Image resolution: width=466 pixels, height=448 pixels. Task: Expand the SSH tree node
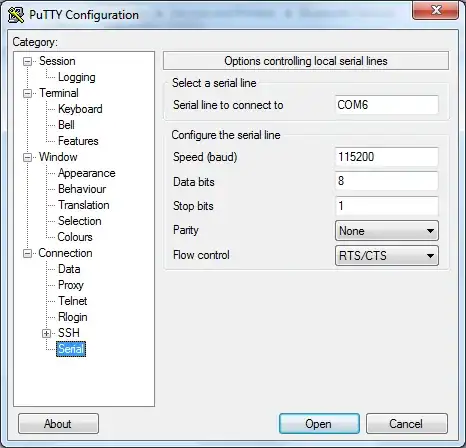pyautogui.click(x=47, y=333)
